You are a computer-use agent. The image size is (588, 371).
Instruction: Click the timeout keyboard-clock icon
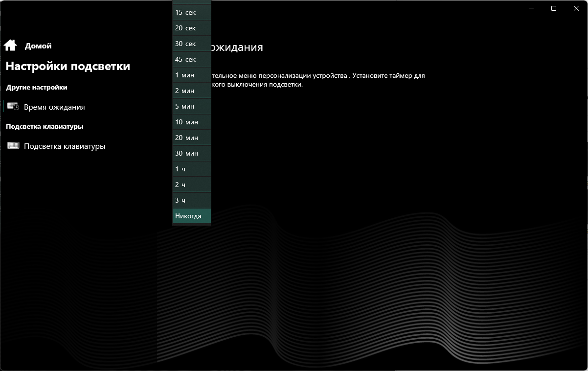pos(13,106)
